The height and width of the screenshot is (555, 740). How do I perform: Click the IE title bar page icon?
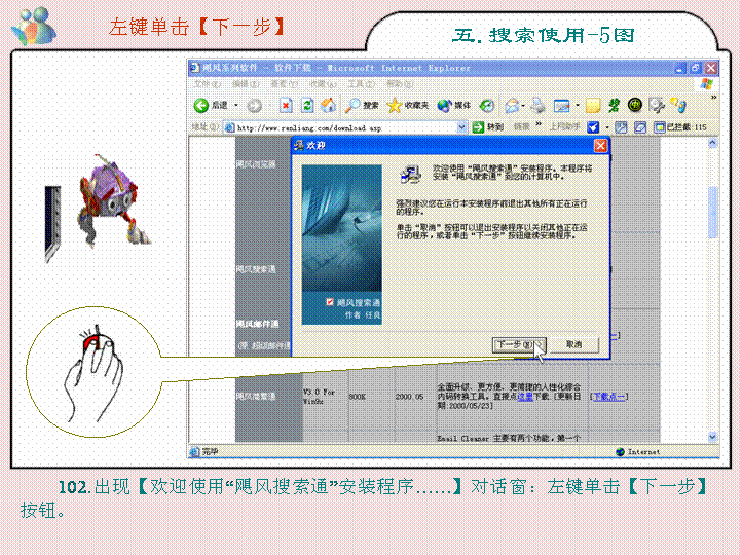(194, 68)
